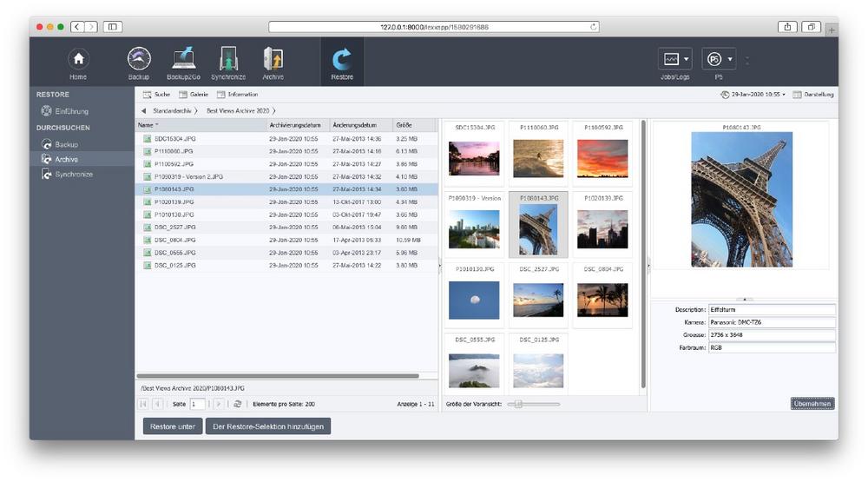
Task: Refresh the file list
Action: point(238,404)
